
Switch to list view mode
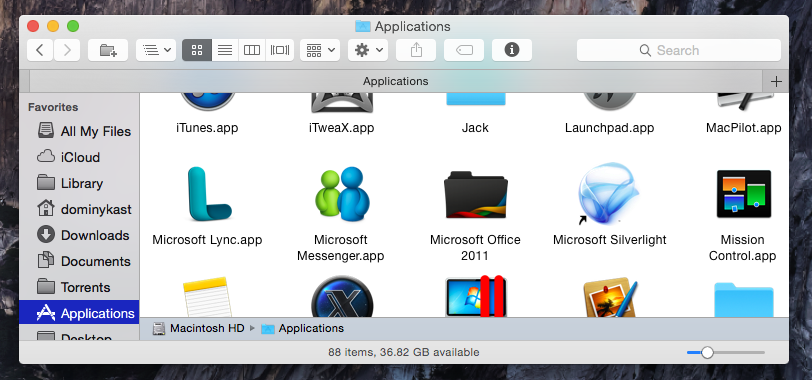click(225, 50)
